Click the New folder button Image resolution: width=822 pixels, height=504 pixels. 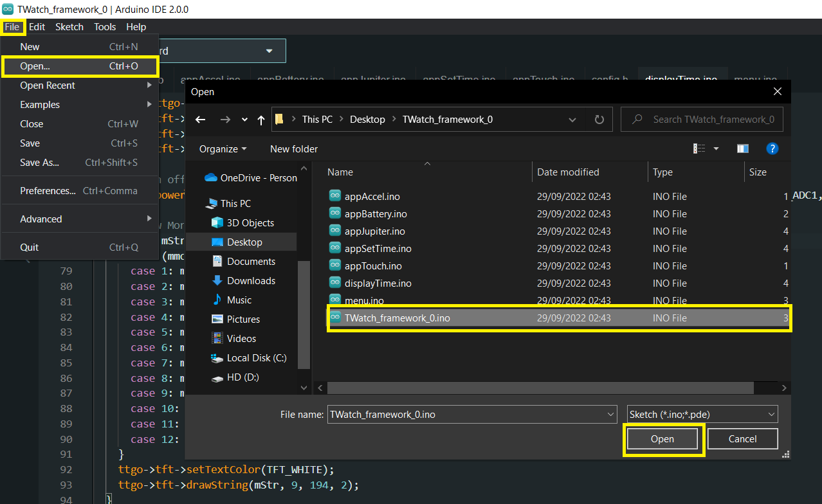(x=294, y=148)
